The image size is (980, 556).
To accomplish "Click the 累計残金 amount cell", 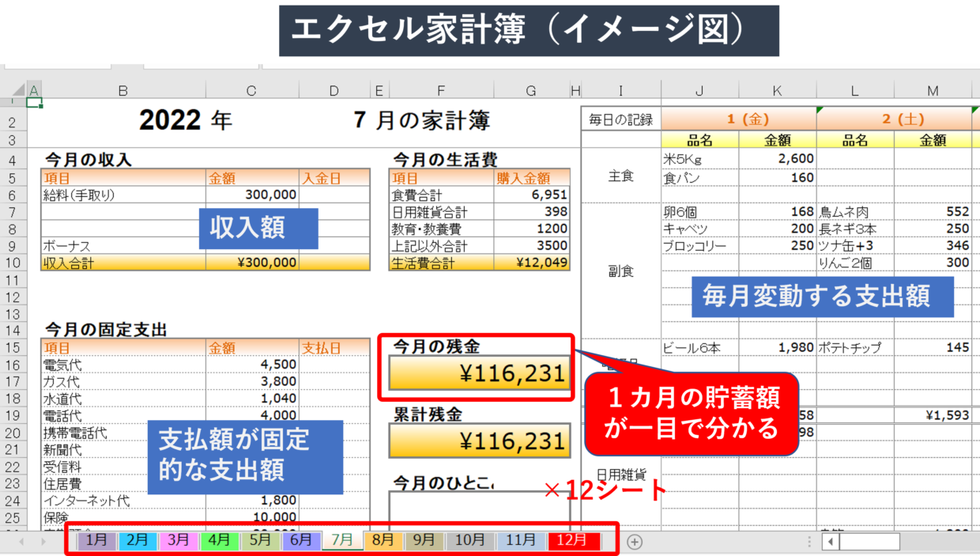I will (x=479, y=441).
